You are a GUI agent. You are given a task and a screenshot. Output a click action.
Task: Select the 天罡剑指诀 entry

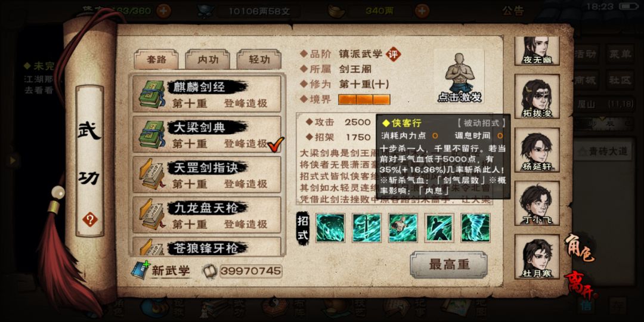[206, 175]
